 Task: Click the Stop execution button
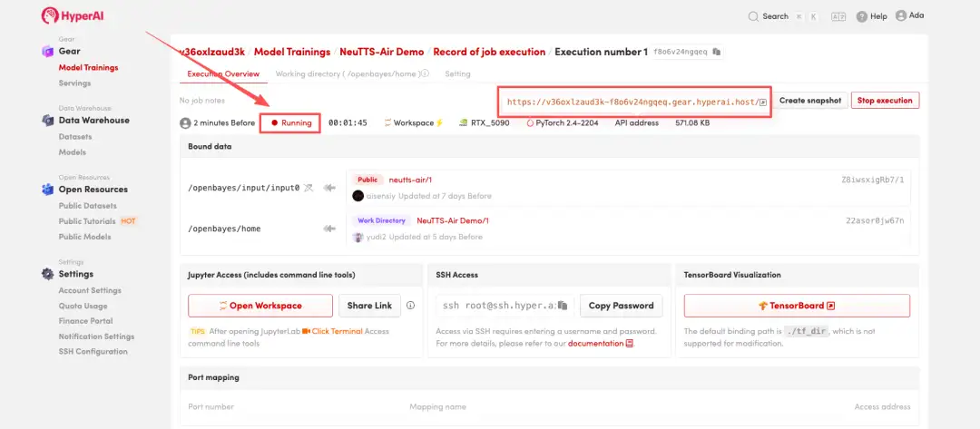885,101
